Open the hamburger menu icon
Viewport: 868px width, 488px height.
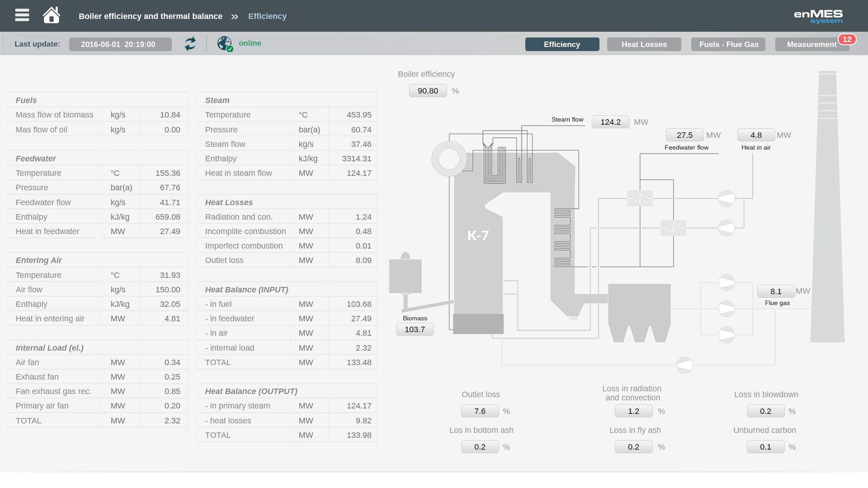point(22,15)
